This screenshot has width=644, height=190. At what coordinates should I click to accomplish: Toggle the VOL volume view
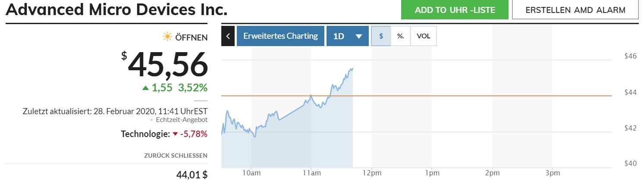coord(423,36)
